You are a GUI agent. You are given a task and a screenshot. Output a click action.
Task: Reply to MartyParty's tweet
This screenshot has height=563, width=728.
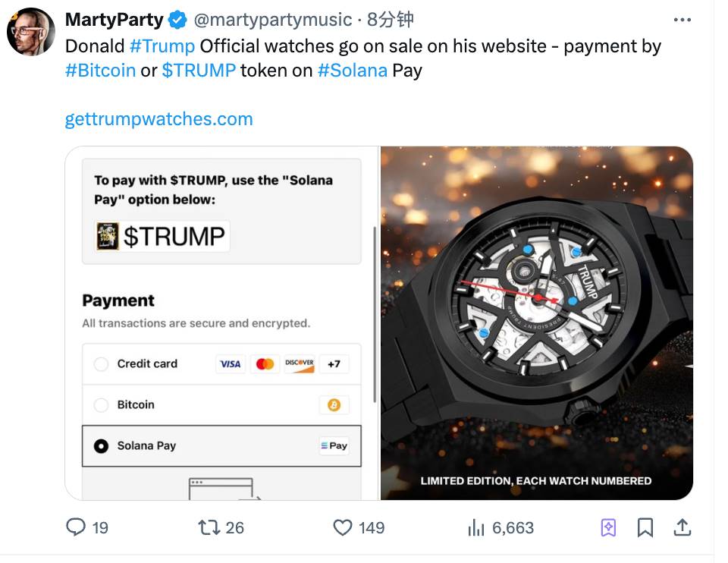point(77,527)
